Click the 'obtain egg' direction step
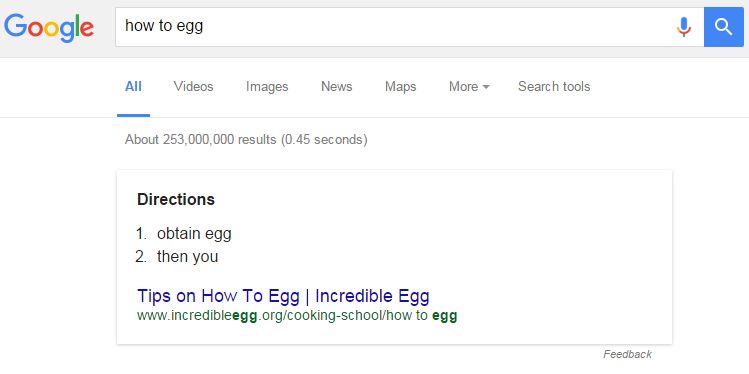 pos(194,234)
